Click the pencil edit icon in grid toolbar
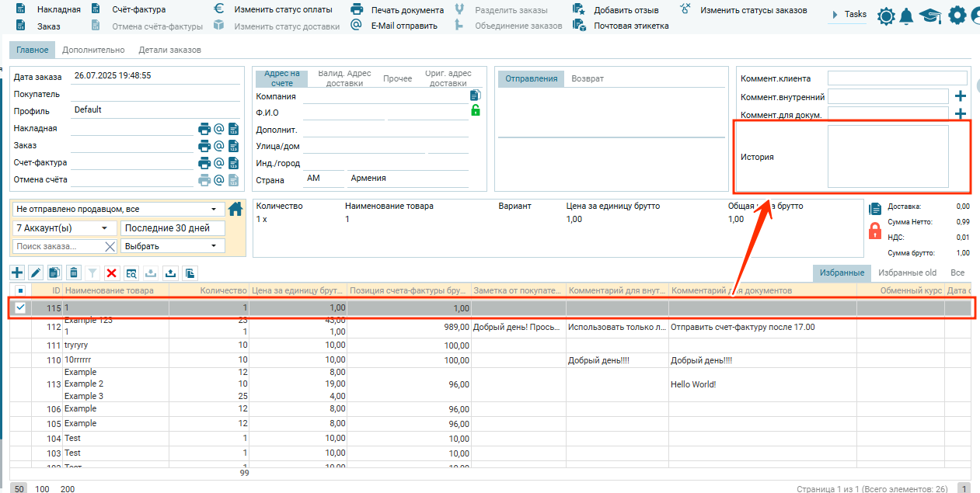 (36, 273)
